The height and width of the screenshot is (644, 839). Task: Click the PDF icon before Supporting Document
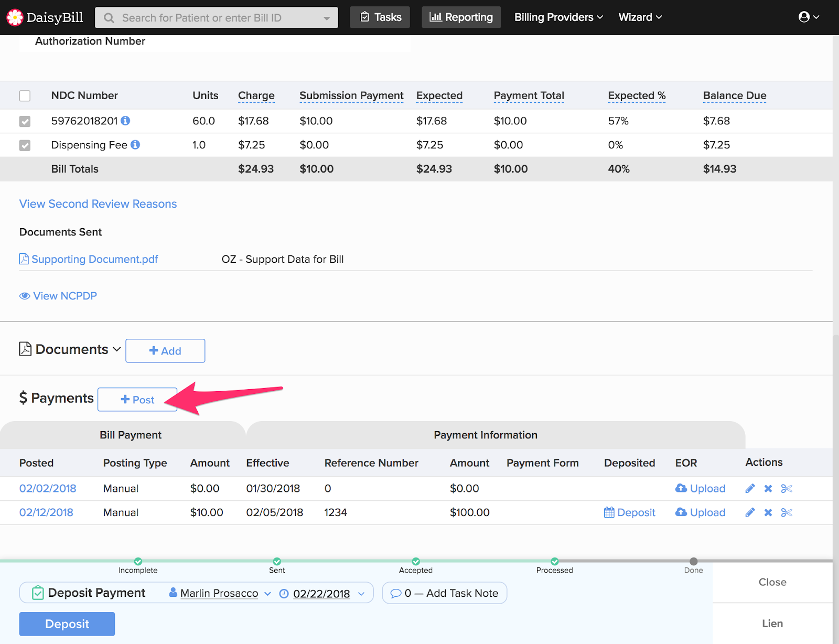pos(24,259)
